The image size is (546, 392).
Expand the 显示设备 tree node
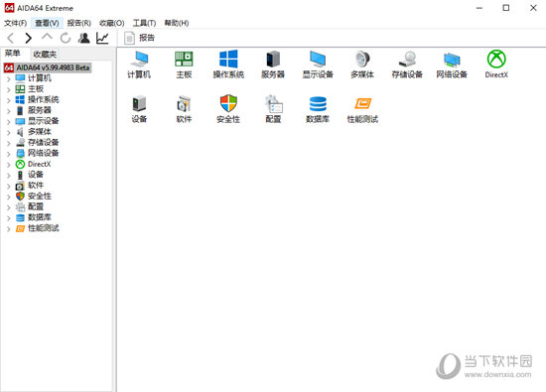coord(9,122)
